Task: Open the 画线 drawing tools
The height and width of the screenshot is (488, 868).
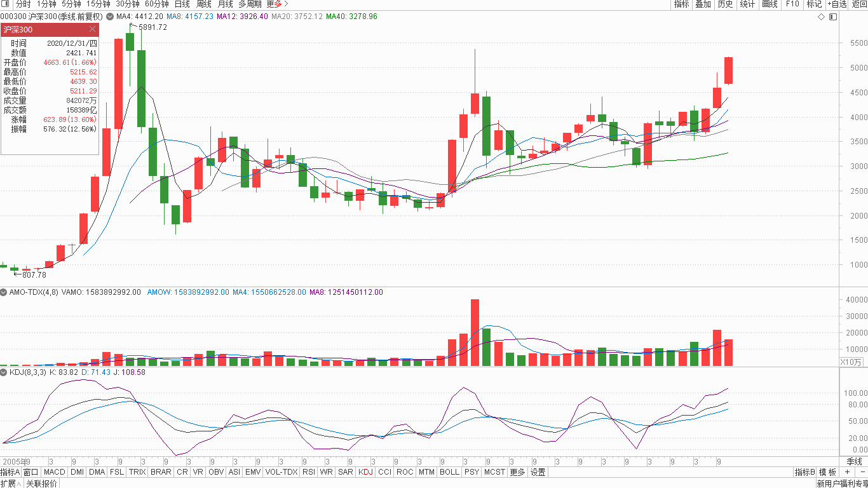Action: point(770,4)
